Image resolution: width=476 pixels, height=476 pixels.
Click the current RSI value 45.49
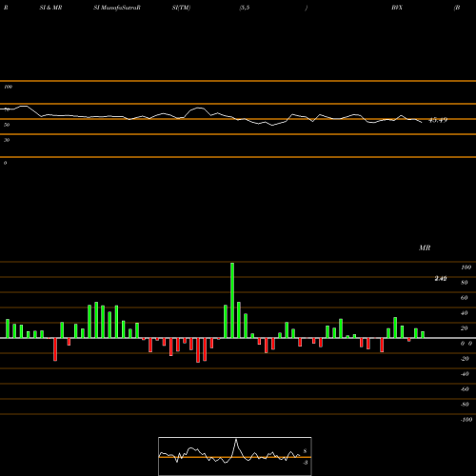(438, 120)
